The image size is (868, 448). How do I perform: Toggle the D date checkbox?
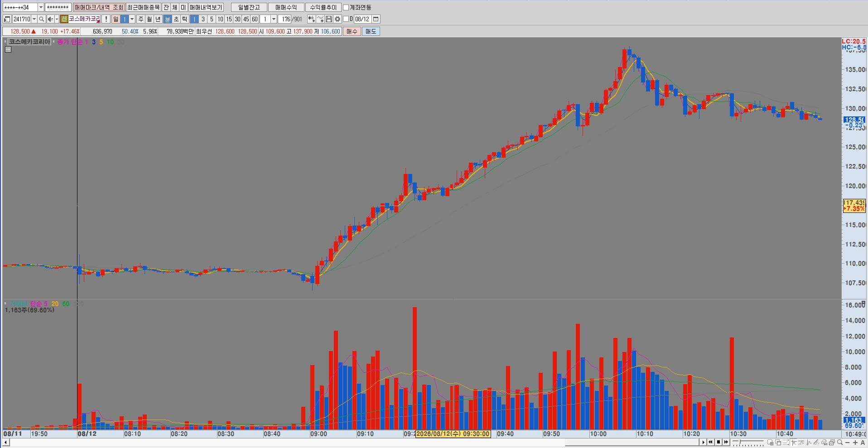(x=345, y=19)
